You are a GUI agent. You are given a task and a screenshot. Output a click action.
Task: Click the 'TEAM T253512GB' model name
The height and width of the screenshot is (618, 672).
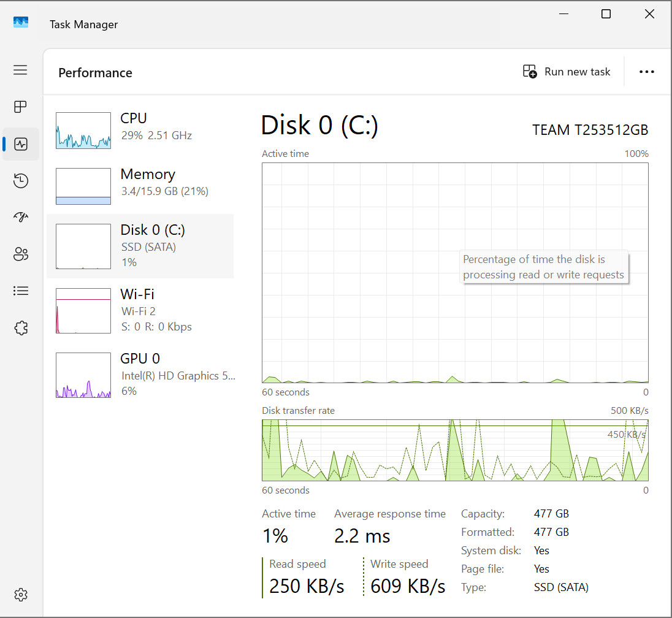click(x=590, y=130)
